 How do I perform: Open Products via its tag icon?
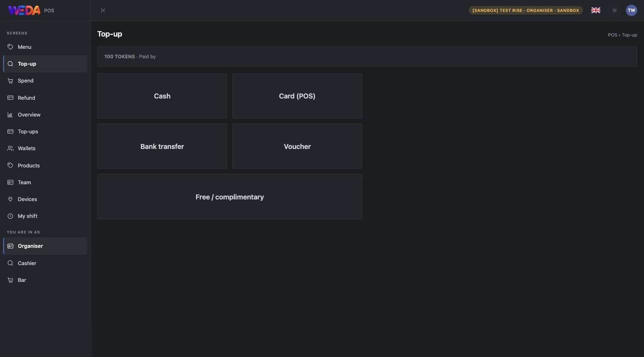(10, 165)
